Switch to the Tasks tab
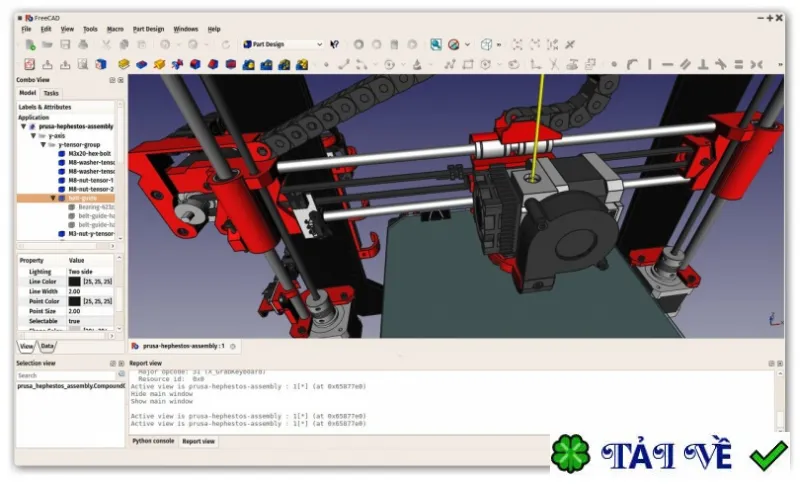Image resolution: width=800 pixels, height=485 pixels. pos(51,93)
